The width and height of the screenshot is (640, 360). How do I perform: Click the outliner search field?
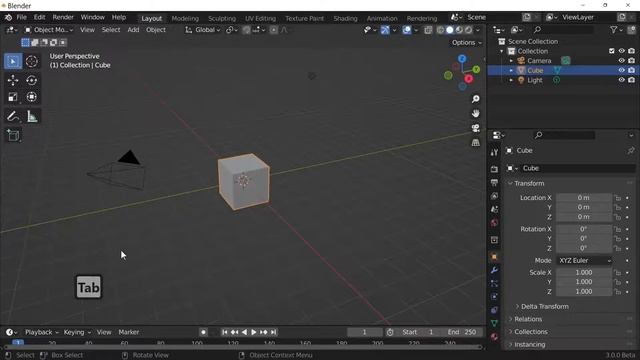tap(563, 30)
